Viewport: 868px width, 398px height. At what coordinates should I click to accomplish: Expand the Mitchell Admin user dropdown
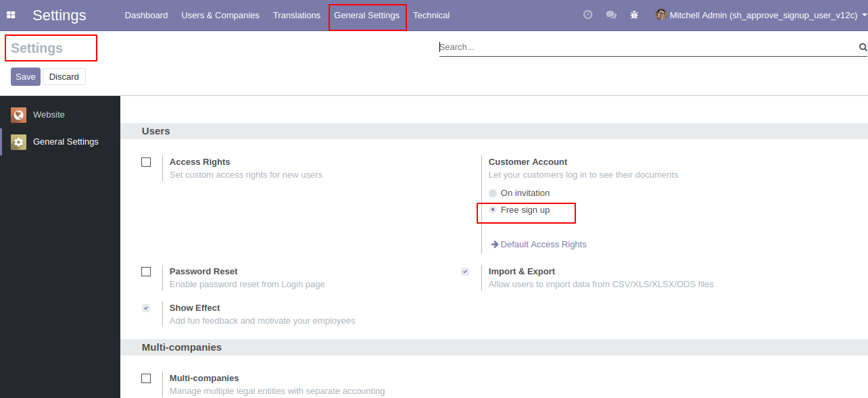761,15
